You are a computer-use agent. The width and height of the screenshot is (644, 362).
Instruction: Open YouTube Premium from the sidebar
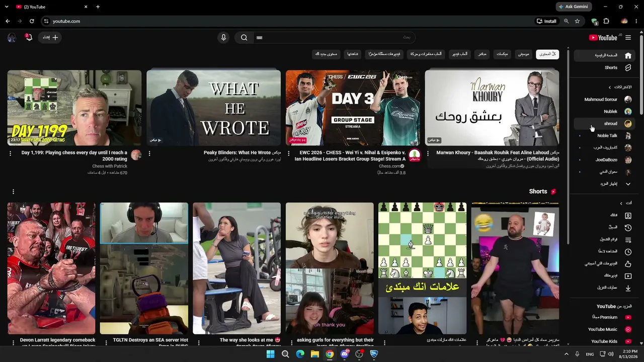[x=605, y=317]
